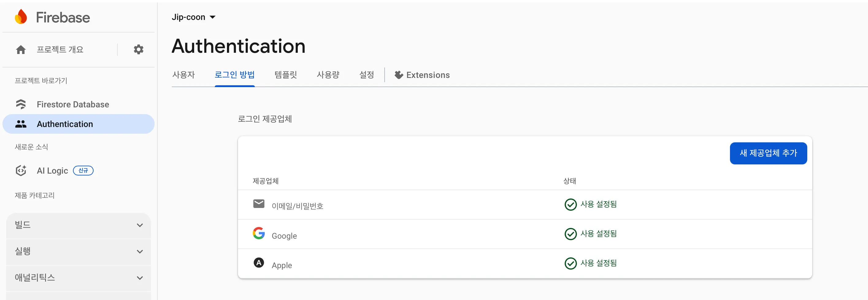Switch to the 사용자 tab

[x=184, y=75]
